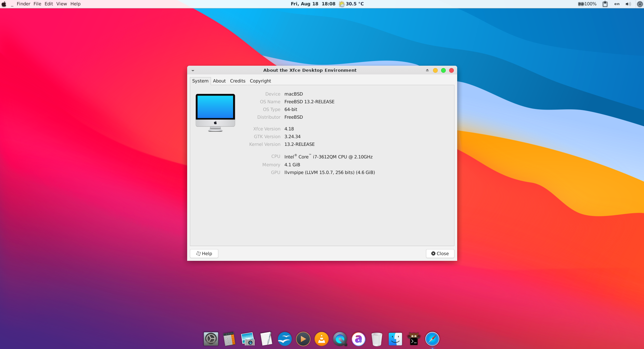This screenshot has height=349, width=644.
Task: Open Safari compass browser in dock
Action: click(432, 339)
